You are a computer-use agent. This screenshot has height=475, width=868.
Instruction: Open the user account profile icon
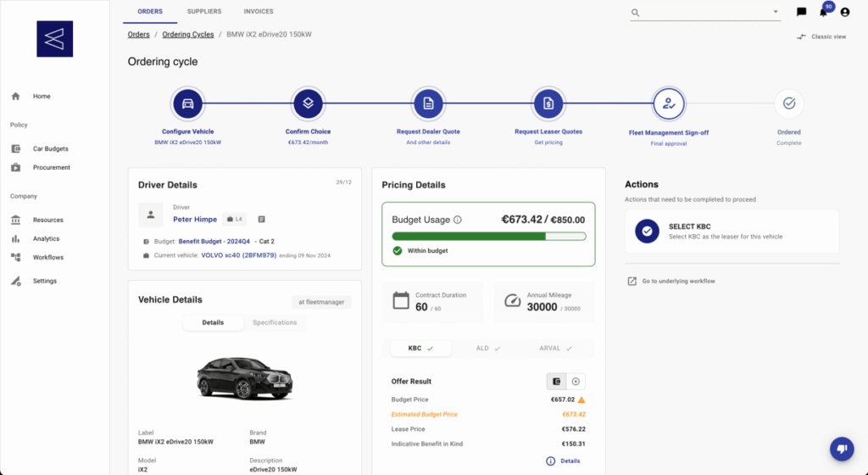844,12
